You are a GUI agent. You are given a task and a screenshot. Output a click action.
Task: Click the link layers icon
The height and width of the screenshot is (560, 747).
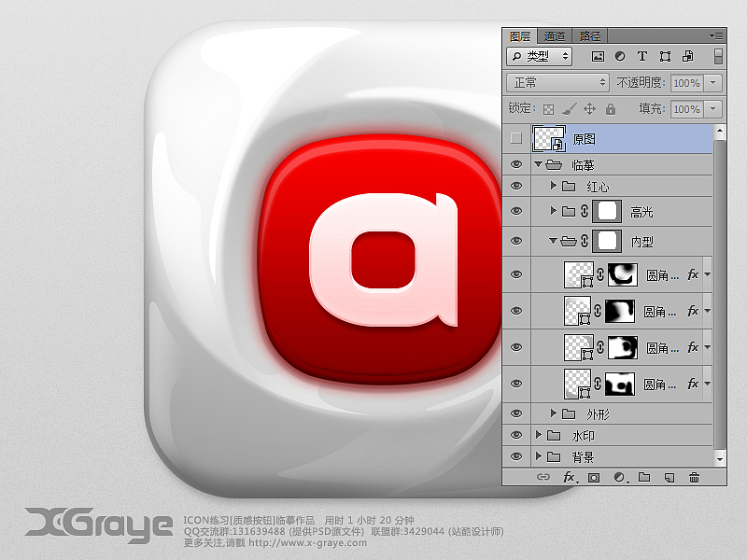click(543, 477)
